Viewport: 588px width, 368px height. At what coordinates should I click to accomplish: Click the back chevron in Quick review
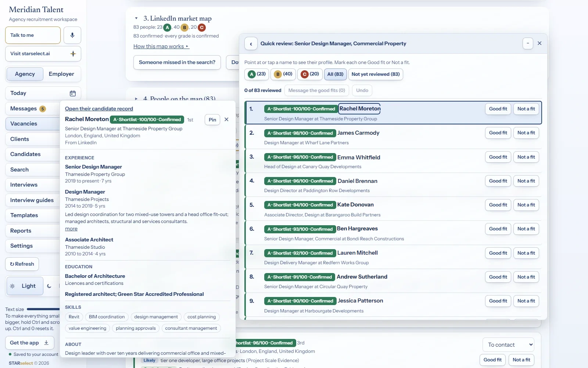[251, 44]
